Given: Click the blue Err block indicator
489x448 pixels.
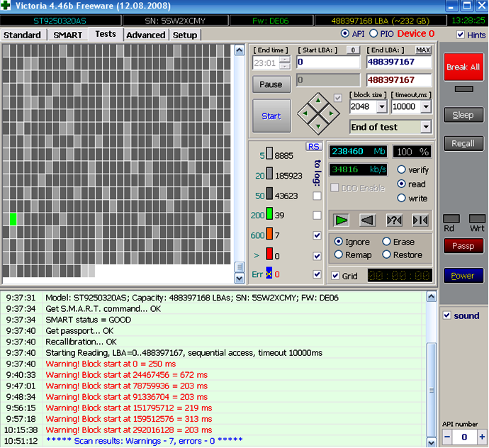Looking at the screenshot, I should click(269, 273).
